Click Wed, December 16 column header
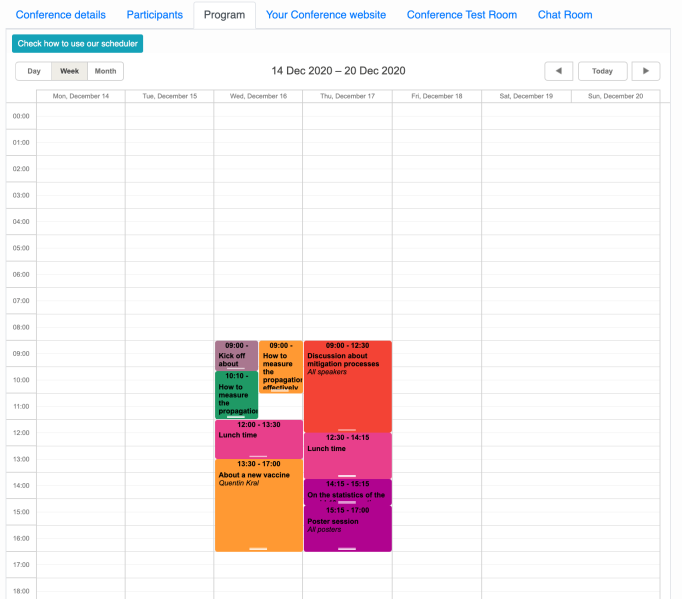The width and height of the screenshot is (682, 599). [258, 96]
